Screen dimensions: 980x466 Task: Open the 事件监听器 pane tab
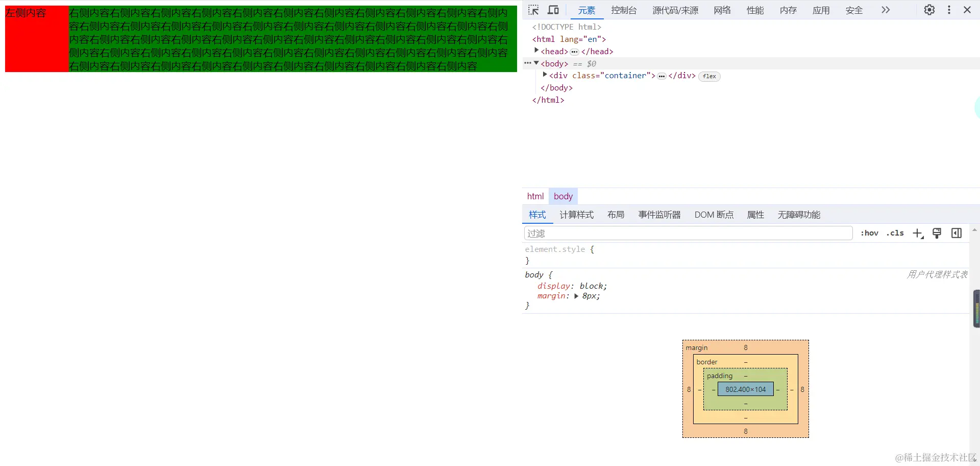tap(659, 215)
